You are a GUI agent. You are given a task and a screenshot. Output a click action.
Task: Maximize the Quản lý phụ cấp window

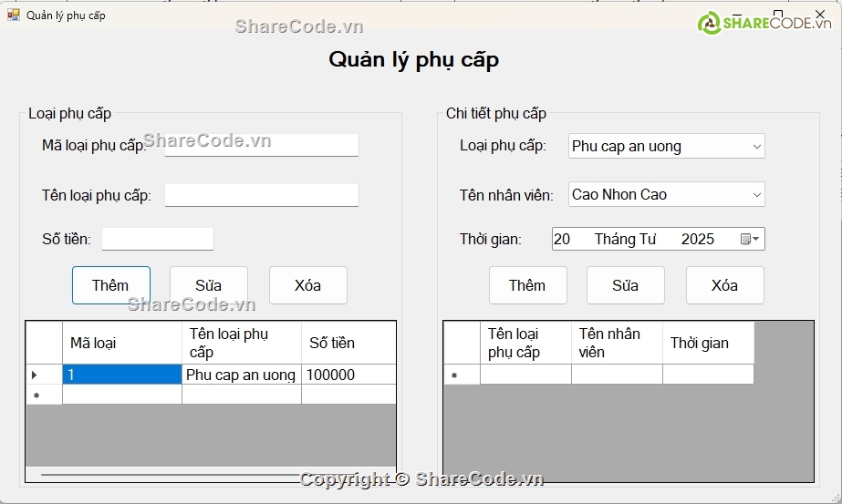tap(778, 15)
